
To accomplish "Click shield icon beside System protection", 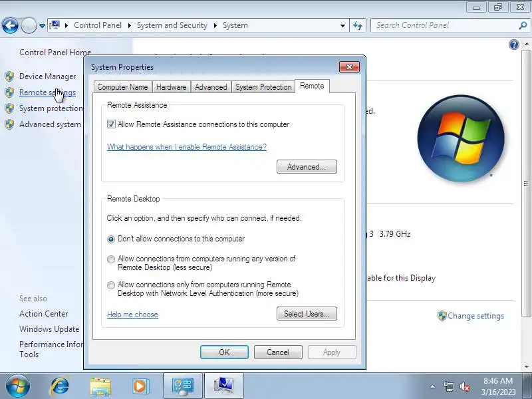I will 9,108.
